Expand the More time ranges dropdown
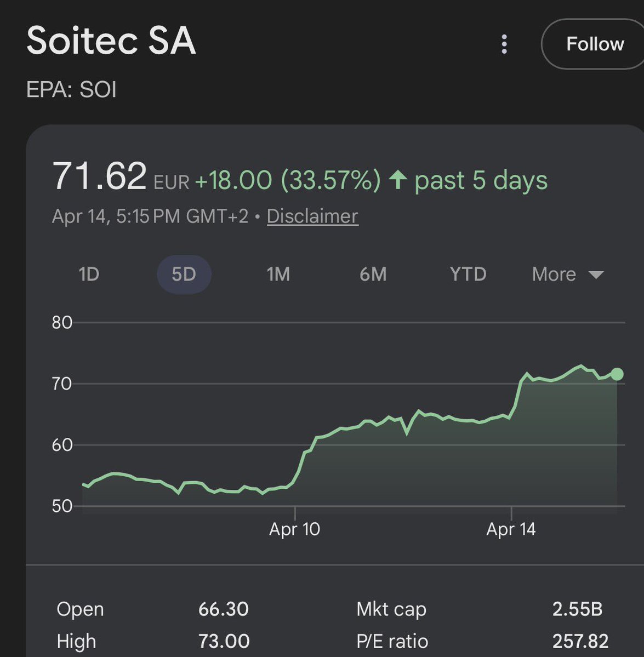Viewport: 644px width, 657px height. (x=568, y=274)
